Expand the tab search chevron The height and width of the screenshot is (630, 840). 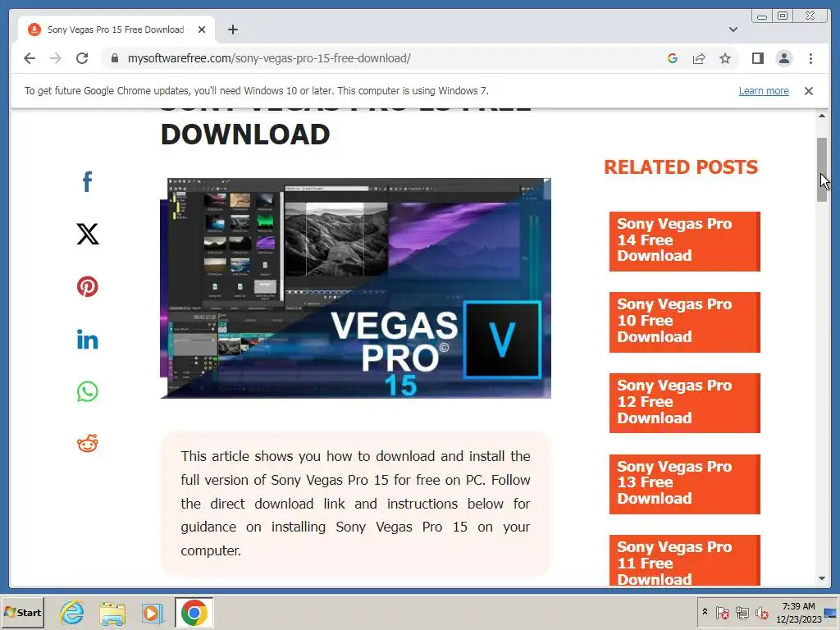click(x=733, y=30)
